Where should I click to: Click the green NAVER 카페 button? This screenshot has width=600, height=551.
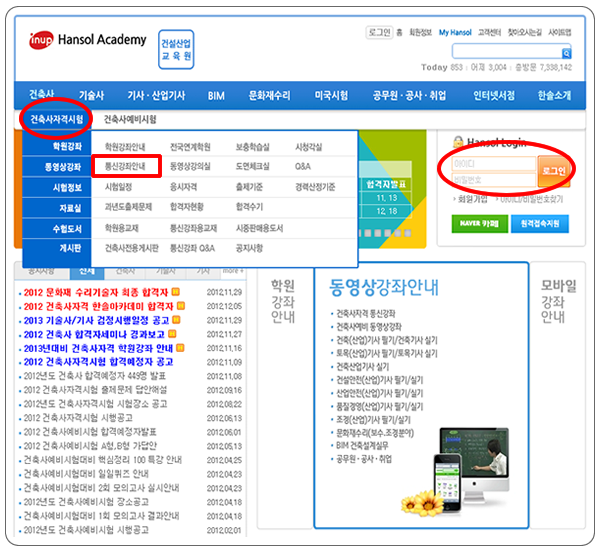point(480,224)
